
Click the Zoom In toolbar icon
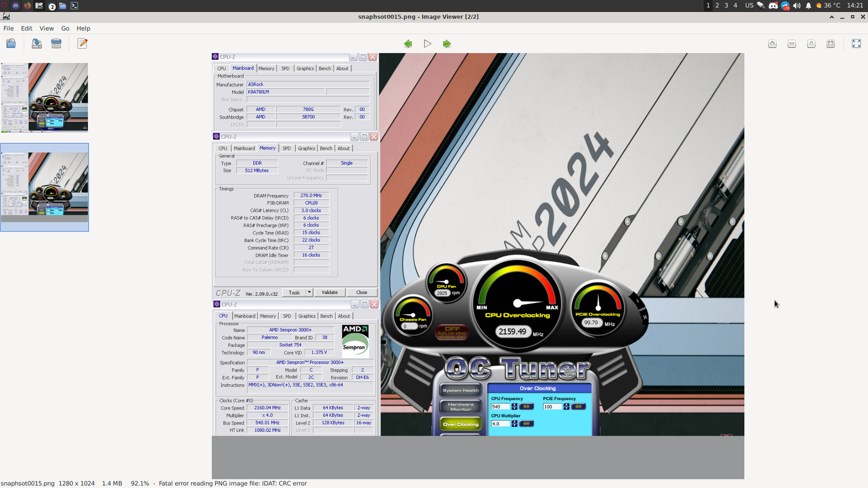[x=772, y=44]
